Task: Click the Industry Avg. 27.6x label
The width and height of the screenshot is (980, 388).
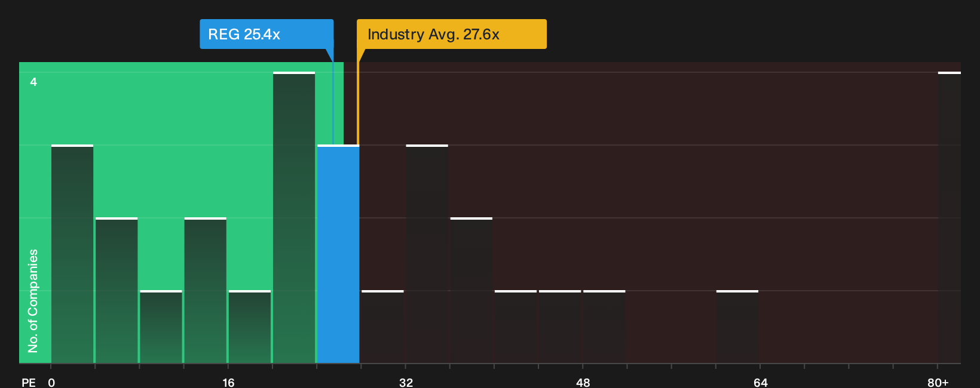Action: 452,34
